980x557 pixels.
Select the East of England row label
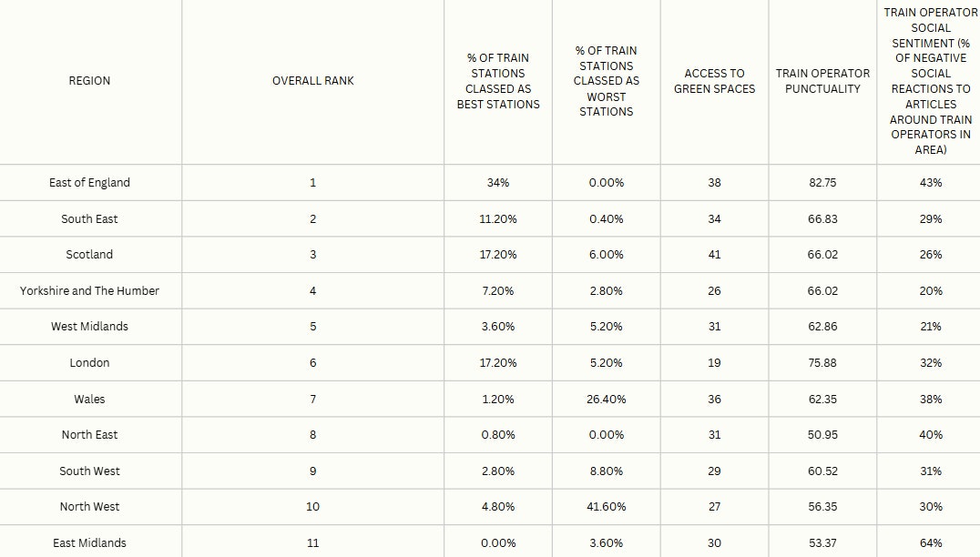coord(89,183)
